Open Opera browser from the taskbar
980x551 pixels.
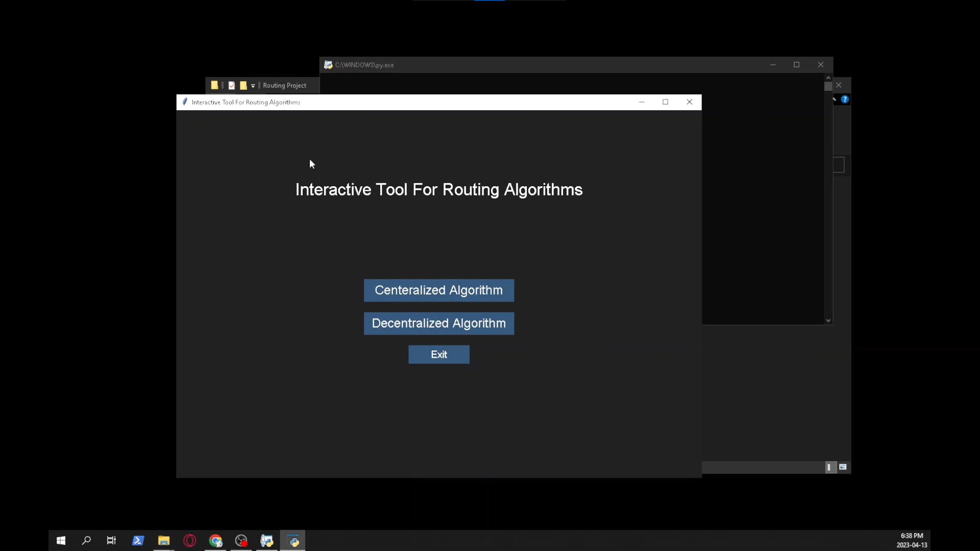tap(189, 540)
